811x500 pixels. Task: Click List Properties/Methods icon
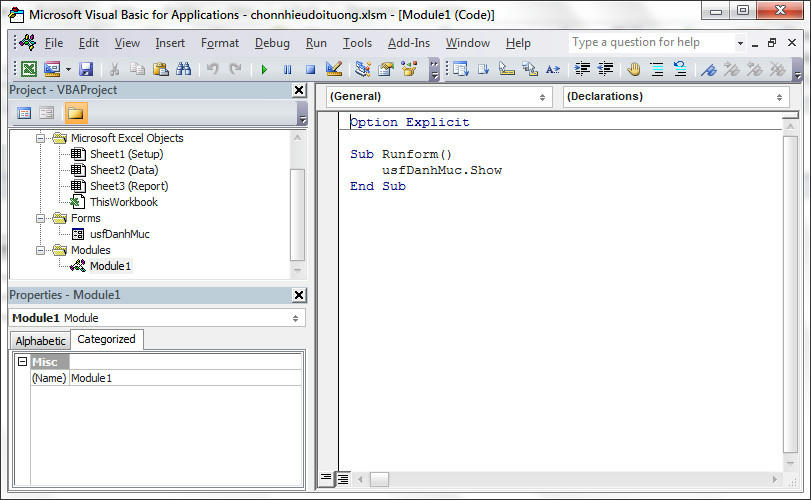pos(460,69)
